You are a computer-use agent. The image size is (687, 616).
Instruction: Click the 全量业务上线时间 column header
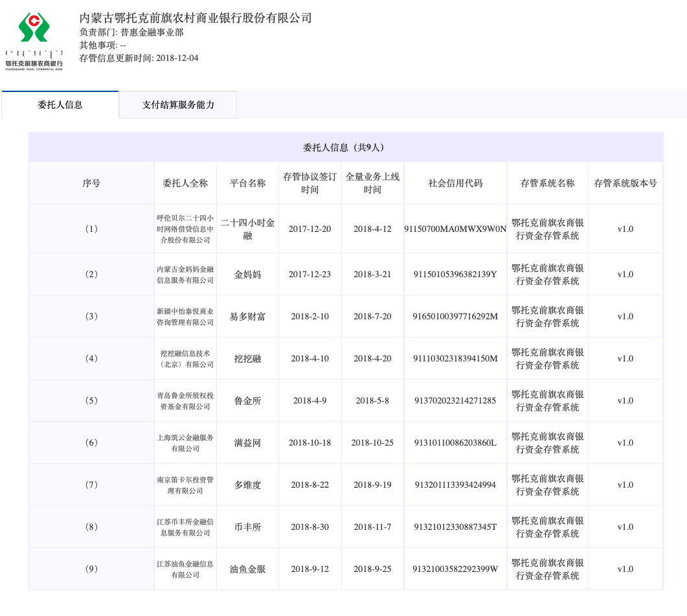tap(372, 183)
